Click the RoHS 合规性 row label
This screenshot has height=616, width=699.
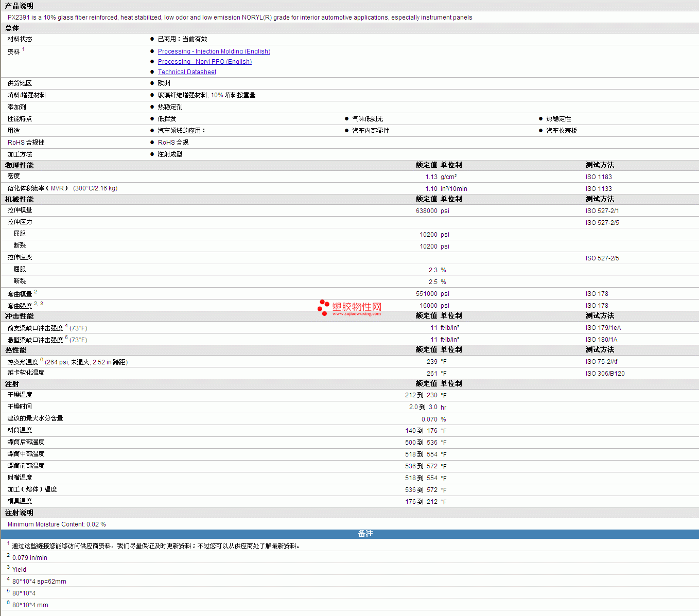[26, 143]
